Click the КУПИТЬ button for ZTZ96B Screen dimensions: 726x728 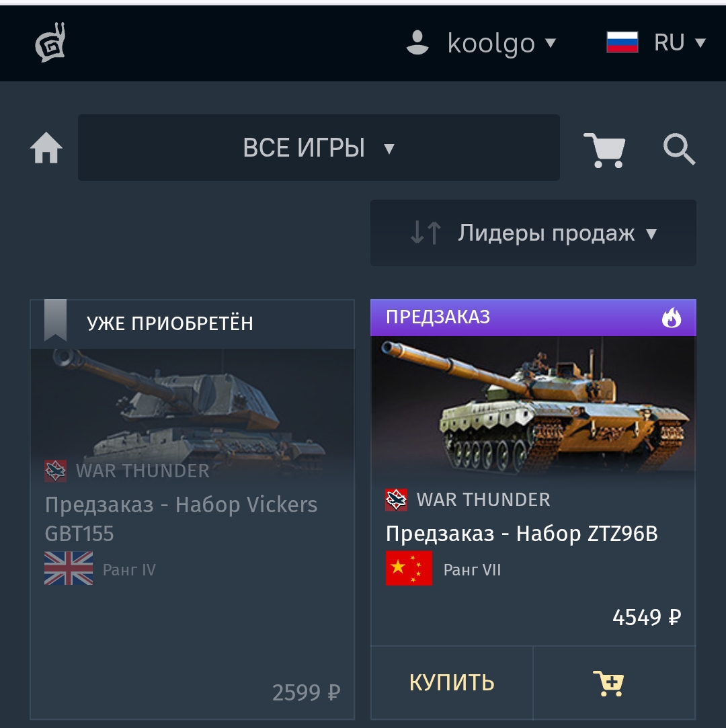pyautogui.click(x=452, y=682)
